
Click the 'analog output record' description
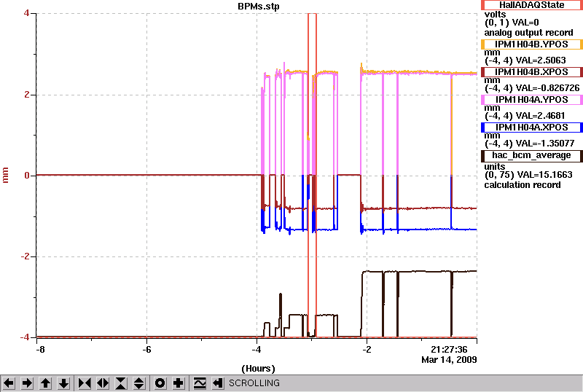click(528, 33)
